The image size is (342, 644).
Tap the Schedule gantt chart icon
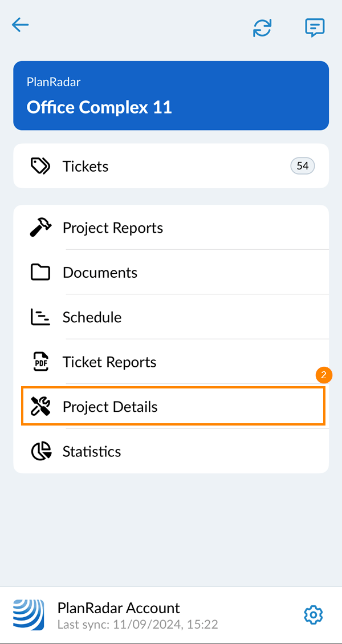(x=40, y=317)
